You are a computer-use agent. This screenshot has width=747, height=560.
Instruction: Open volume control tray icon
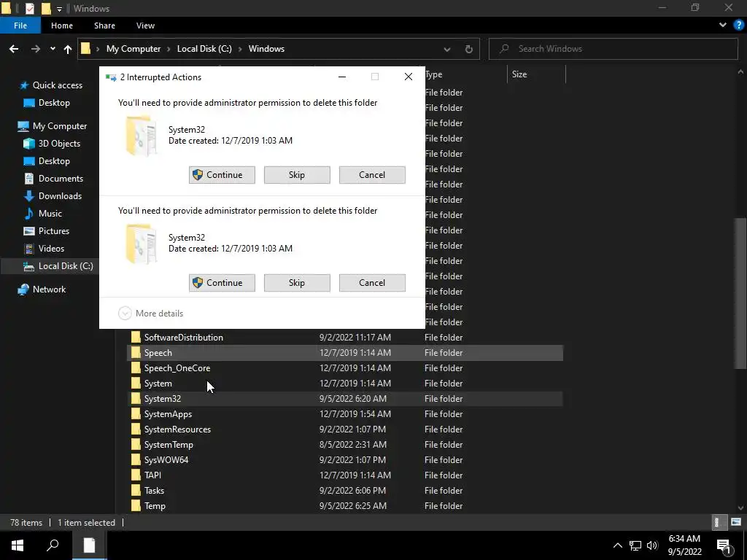click(652, 545)
